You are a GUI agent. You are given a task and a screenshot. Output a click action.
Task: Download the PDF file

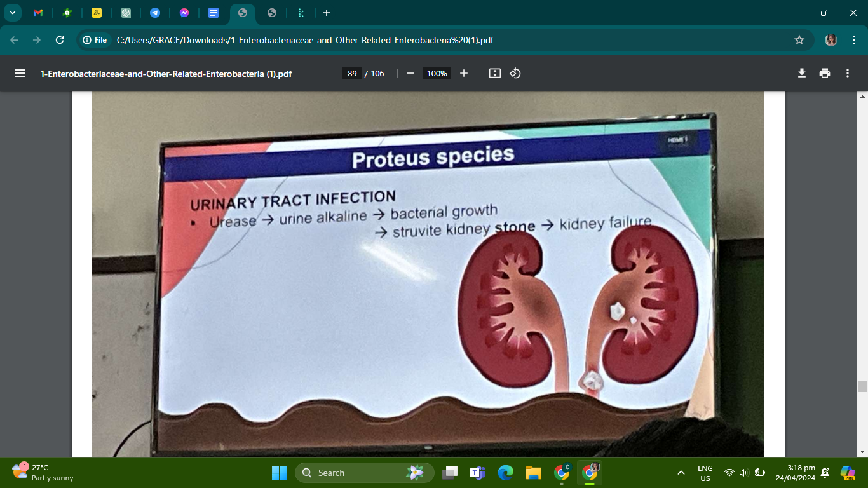(x=802, y=73)
